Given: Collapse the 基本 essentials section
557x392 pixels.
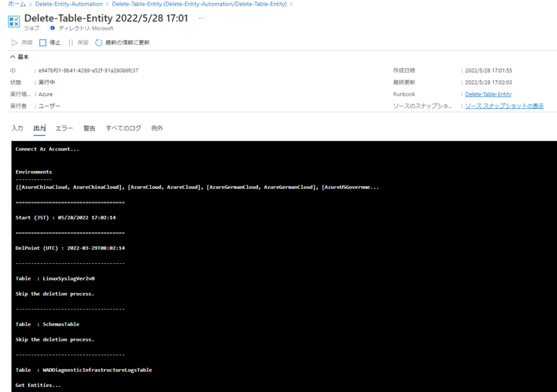Looking at the screenshot, I should point(12,57).
